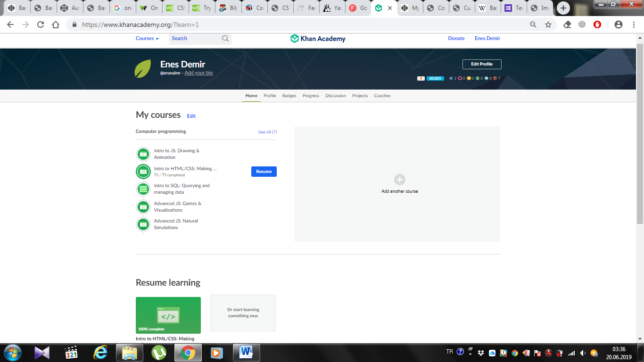Click the Edit Profile button
This screenshot has width=644, height=362.
[x=482, y=64]
